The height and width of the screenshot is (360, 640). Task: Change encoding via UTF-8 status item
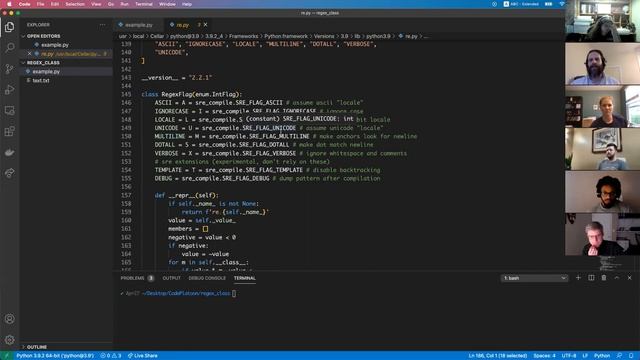tap(569, 356)
